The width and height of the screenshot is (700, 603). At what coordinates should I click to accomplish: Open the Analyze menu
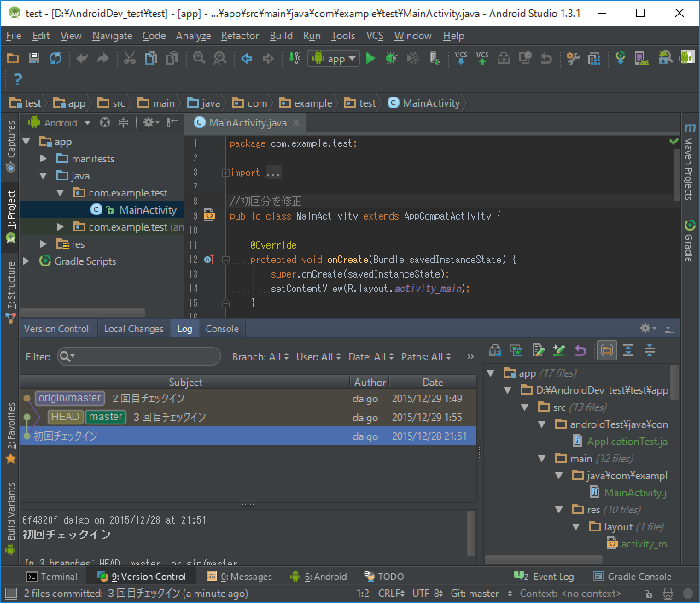click(x=193, y=36)
